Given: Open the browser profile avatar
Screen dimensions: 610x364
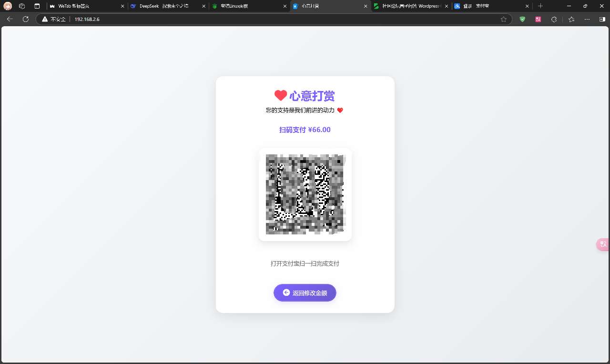Looking at the screenshot, I should pos(8,6).
